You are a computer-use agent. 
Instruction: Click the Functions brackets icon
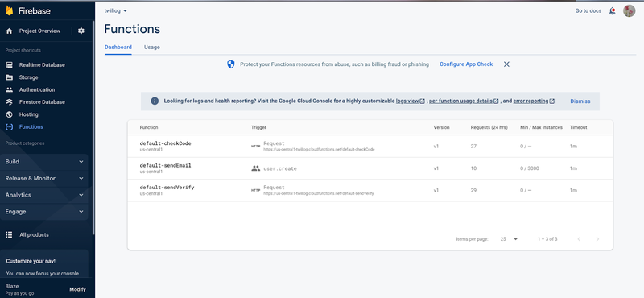point(9,126)
